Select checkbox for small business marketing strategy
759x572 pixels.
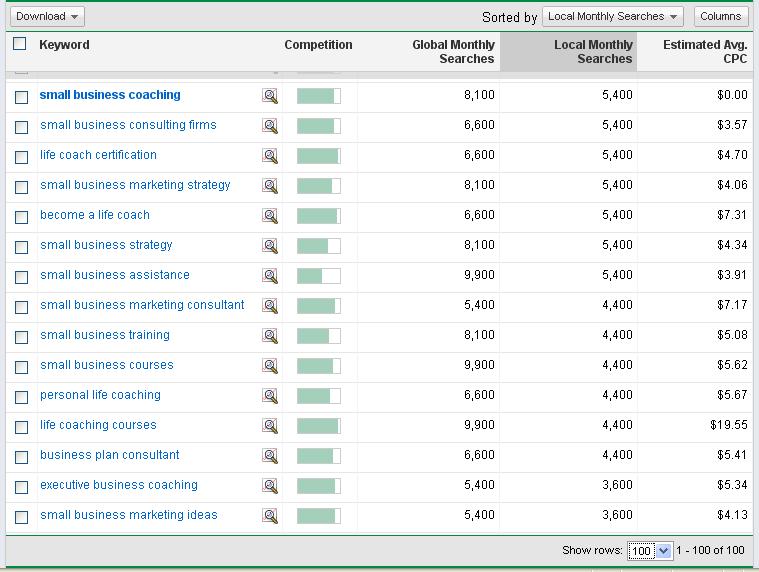coord(21,187)
